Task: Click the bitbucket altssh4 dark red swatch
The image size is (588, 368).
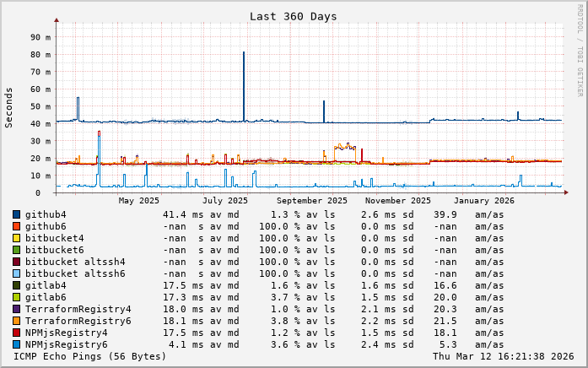Action: [16, 262]
